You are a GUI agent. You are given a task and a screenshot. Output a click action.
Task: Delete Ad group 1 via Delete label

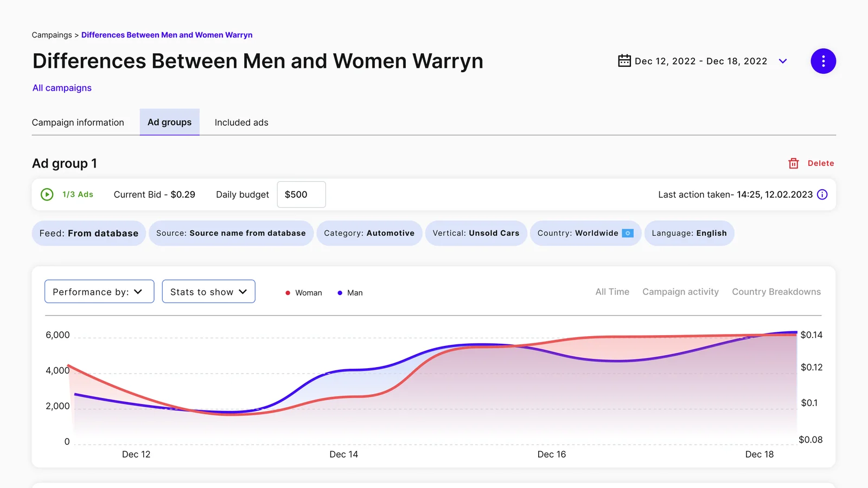click(x=821, y=163)
